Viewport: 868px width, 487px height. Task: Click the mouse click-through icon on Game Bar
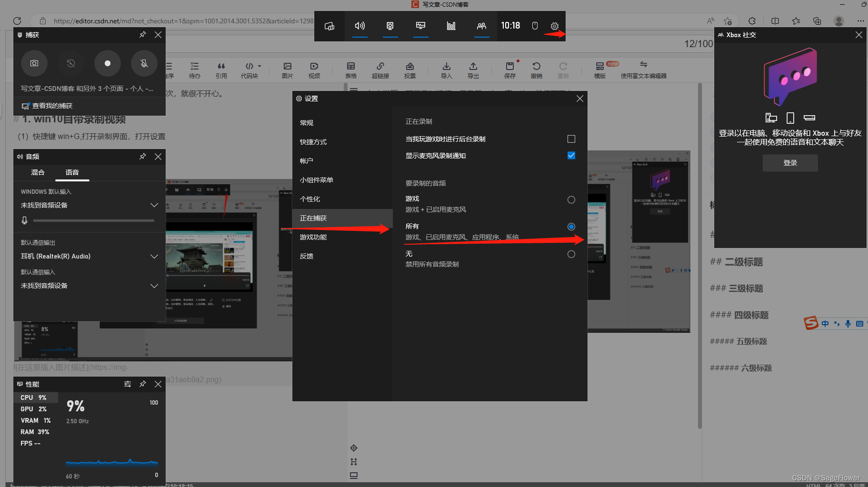(x=535, y=26)
